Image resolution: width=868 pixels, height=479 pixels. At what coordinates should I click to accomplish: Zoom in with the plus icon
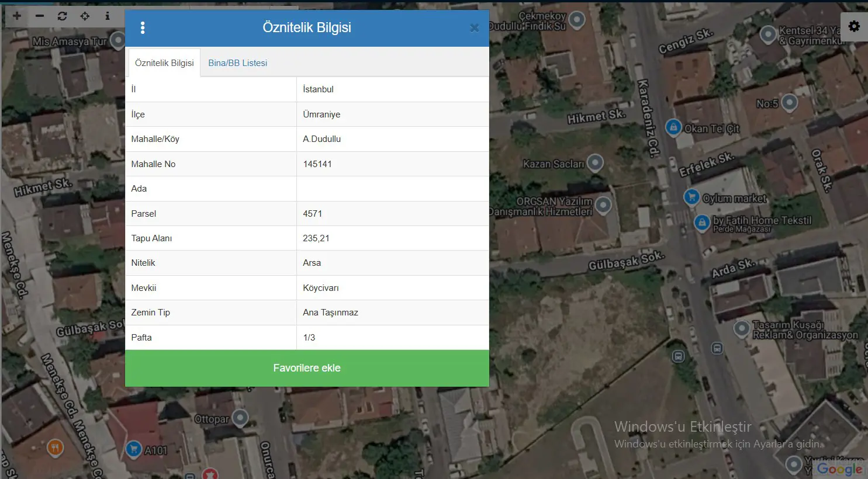coord(17,16)
